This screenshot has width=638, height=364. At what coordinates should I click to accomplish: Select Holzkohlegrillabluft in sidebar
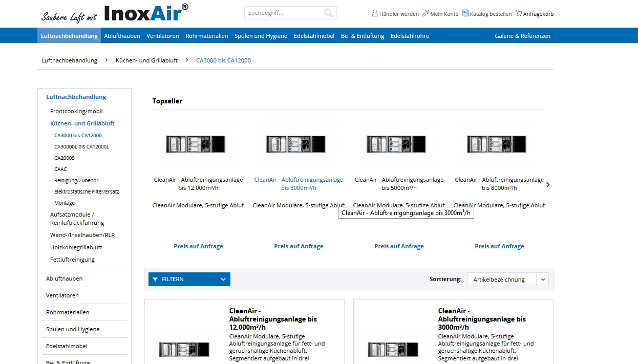pos(76,247)
